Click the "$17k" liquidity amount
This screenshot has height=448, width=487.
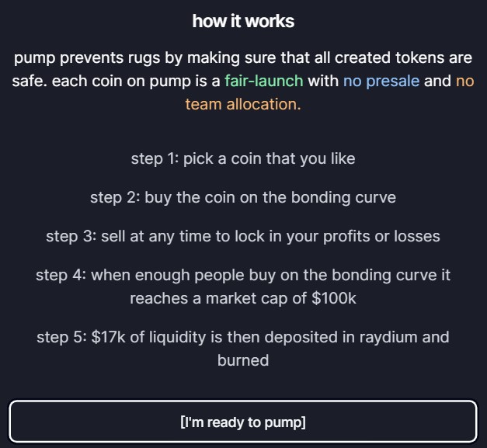click(x=109, y=337)
